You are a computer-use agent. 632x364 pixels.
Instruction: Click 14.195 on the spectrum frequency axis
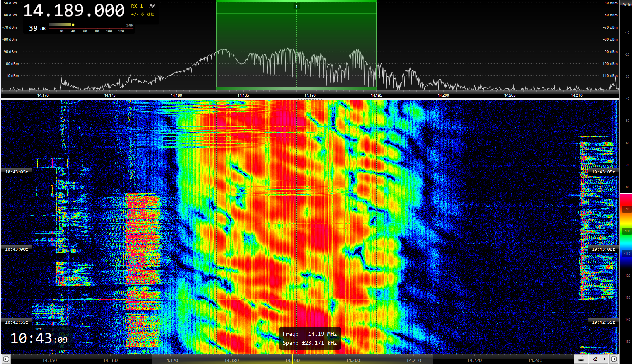pyautogui.click(x=376, y=95)
